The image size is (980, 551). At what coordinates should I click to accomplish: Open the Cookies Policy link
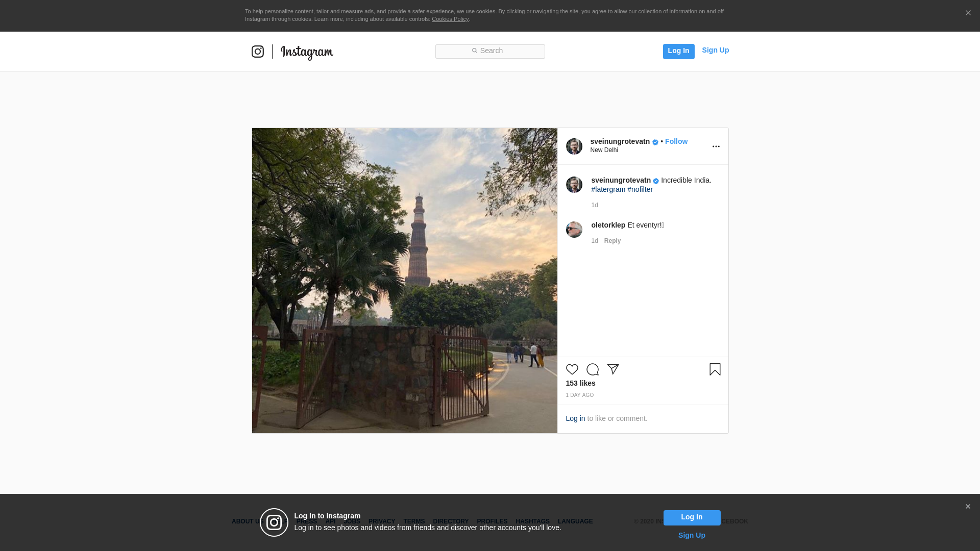point(450,19)
